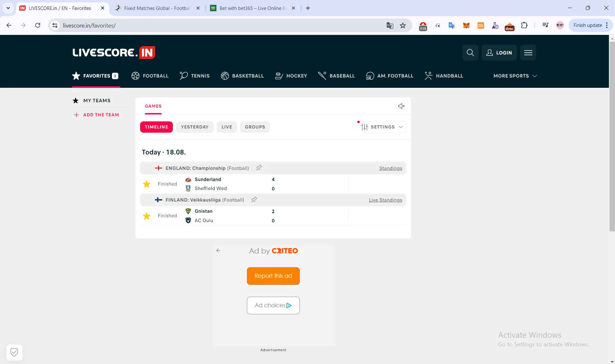Unfavorite the Sunderland match star
This screenshot has height=364, width=615.
tap(147, 184)
